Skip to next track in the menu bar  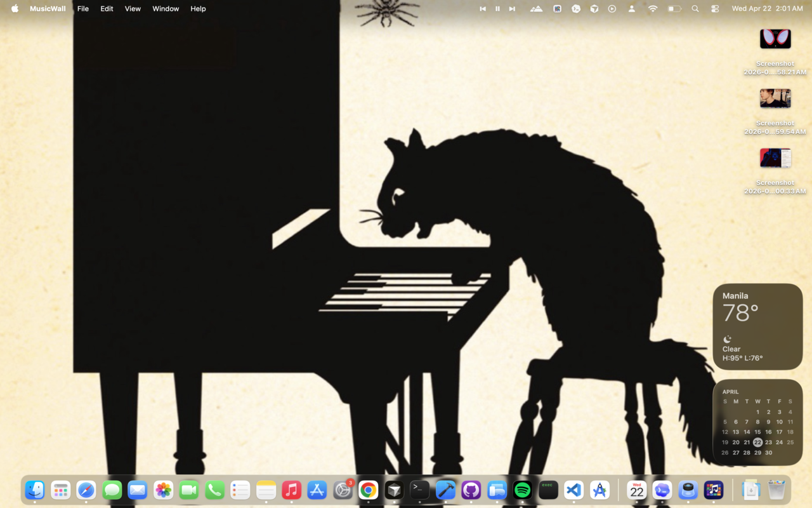[x=512, y=8]
